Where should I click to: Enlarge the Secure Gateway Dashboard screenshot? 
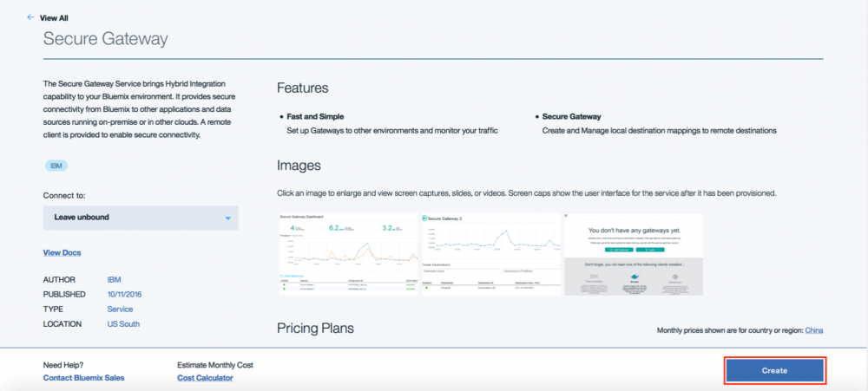[348, 254]
